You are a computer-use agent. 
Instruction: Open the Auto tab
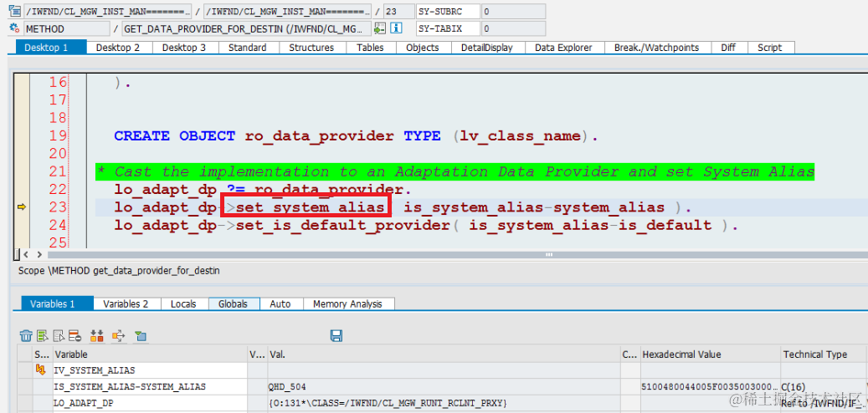281,304
